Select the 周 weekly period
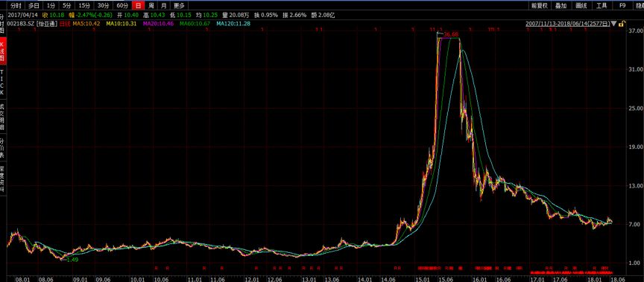644x282 pixels. point(151,5)
